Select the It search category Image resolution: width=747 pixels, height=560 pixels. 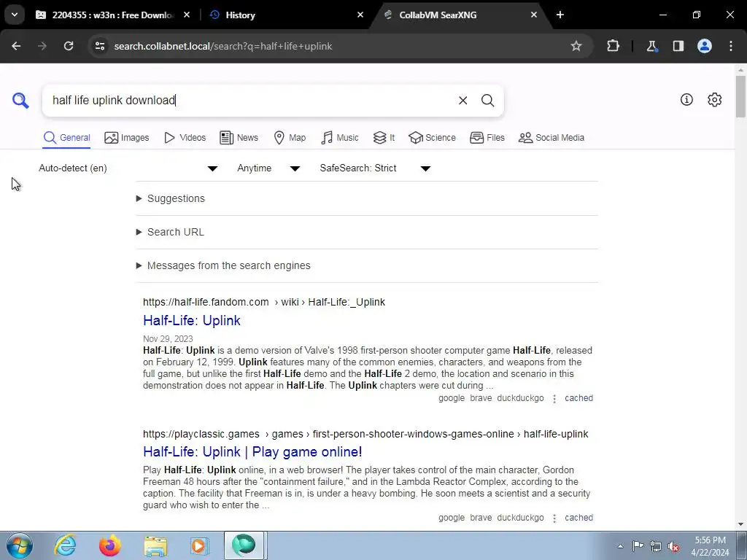pyautogui.click(x=384, y=138)
